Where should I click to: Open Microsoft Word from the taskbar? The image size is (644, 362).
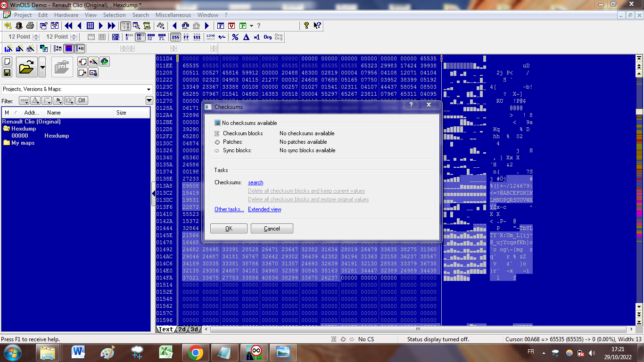78,353
